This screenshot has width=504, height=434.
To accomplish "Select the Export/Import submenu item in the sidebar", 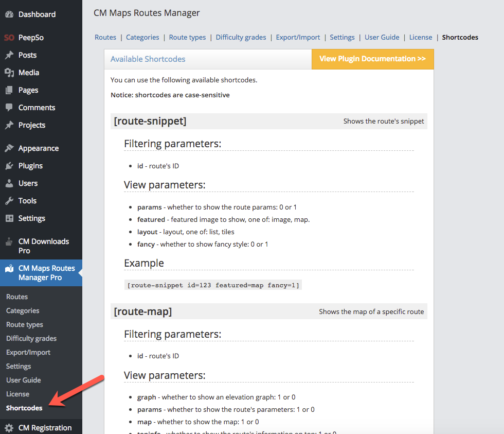I will click(28, 352).
